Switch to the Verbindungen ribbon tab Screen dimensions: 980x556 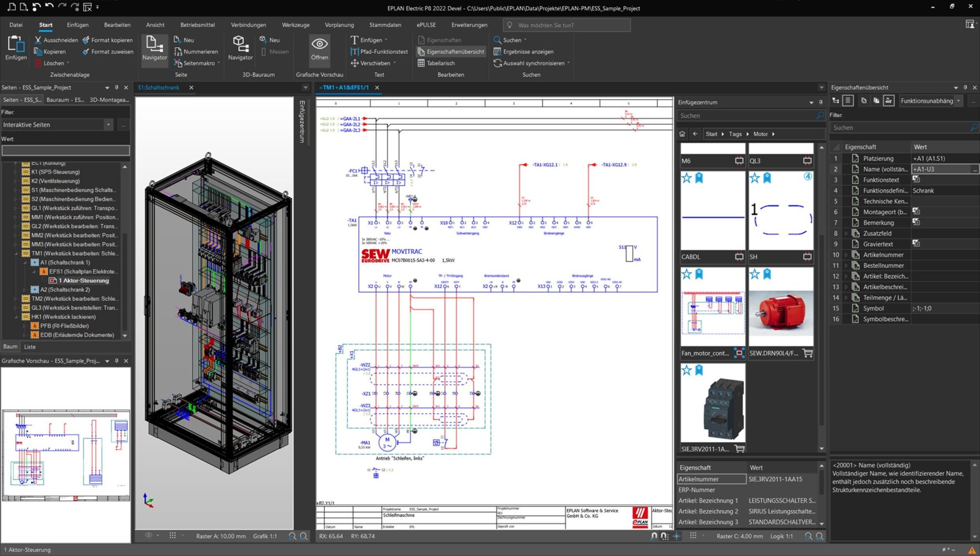(x=248, y=24)
